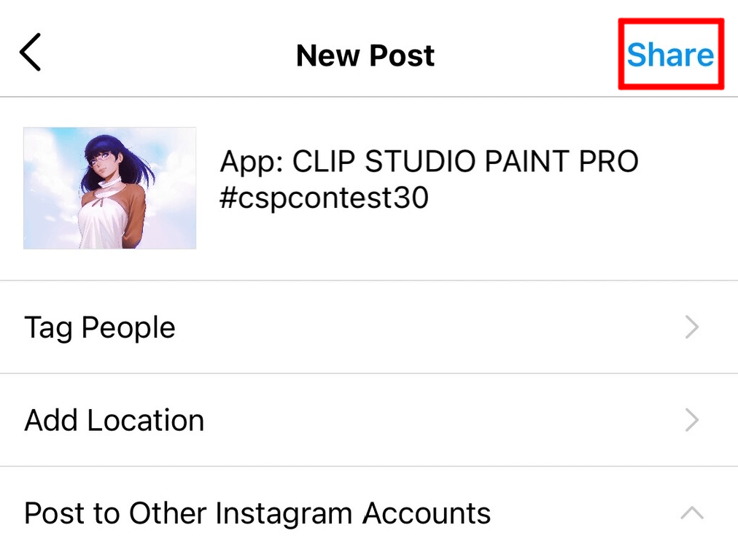Select Post to Other Instagram Accounts label
Screen dimensions: 738x560
(257, 513)
